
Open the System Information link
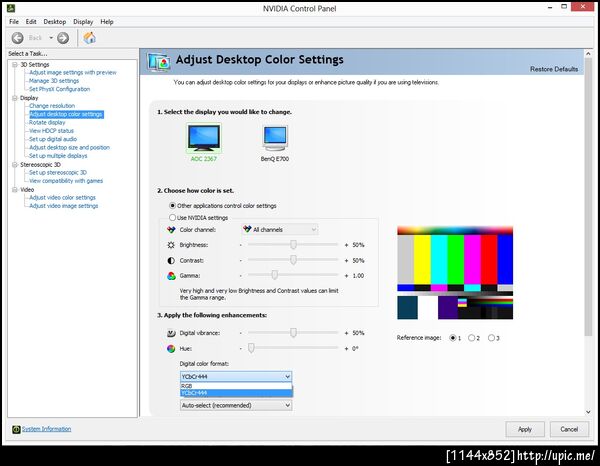tap(46, 429)
